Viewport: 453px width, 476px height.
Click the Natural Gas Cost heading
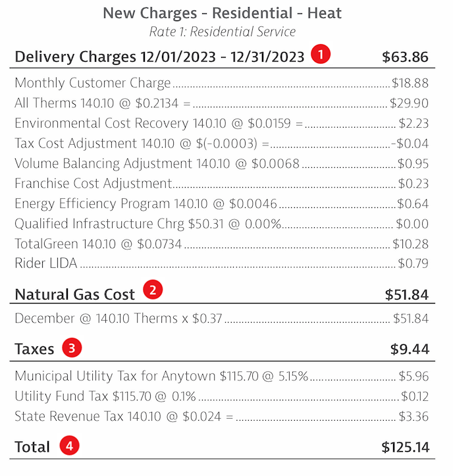point(74,294)
